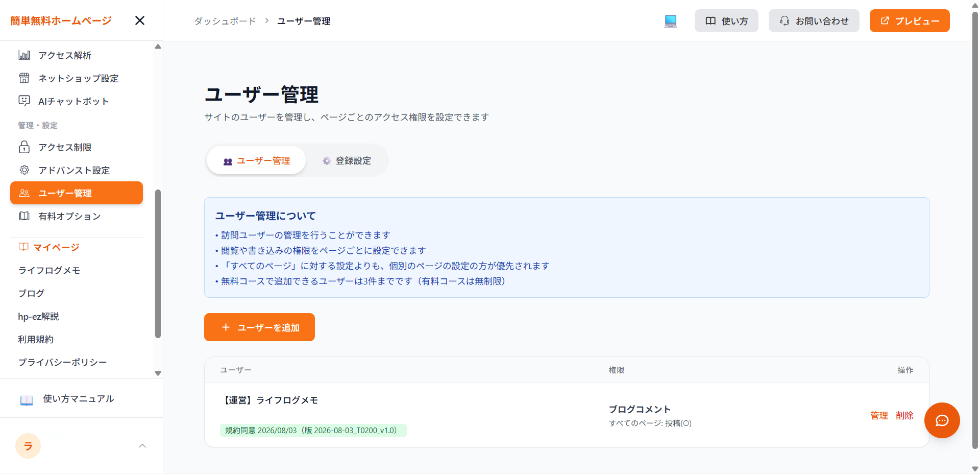Click the お問い合わせ button
980x474 pixels.
[814, 21]
